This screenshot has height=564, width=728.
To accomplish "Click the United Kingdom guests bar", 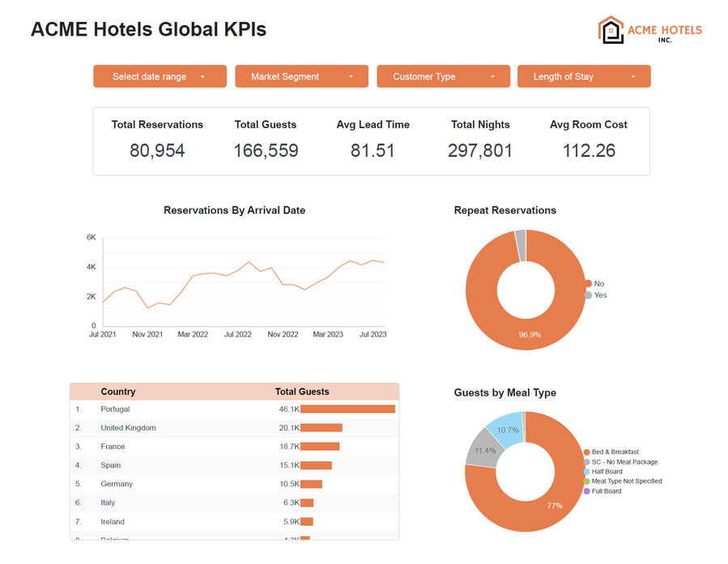I will click(x=321, y=428).
